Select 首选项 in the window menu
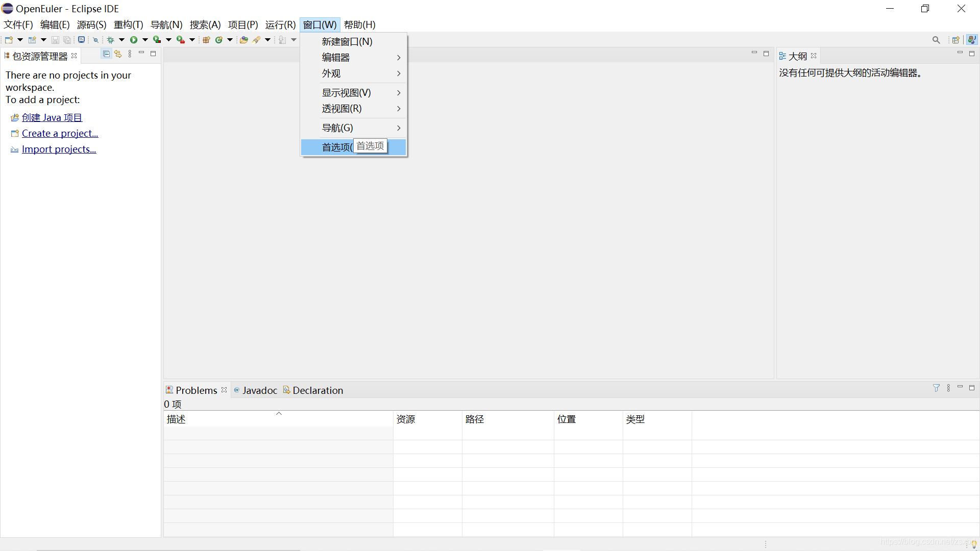Viewport: 980px width, 551px height. click(336, 147)
